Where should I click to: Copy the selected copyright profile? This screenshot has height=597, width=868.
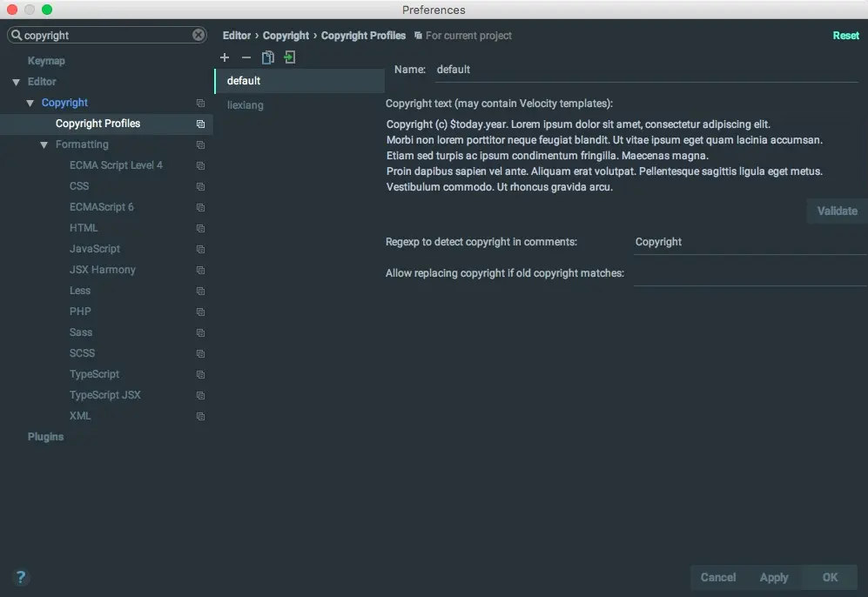pyautogui.click(x=268, y=57)
